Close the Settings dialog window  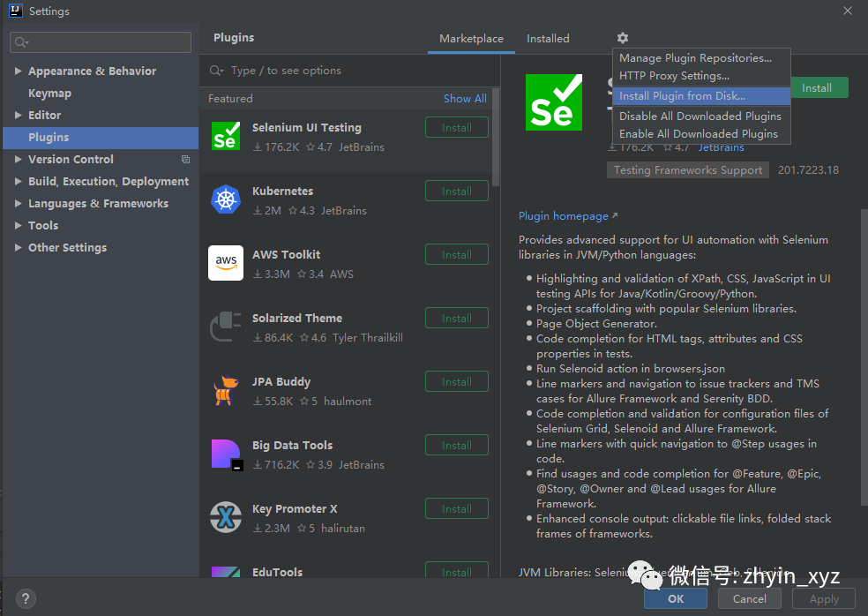click(x=848, y=11)
